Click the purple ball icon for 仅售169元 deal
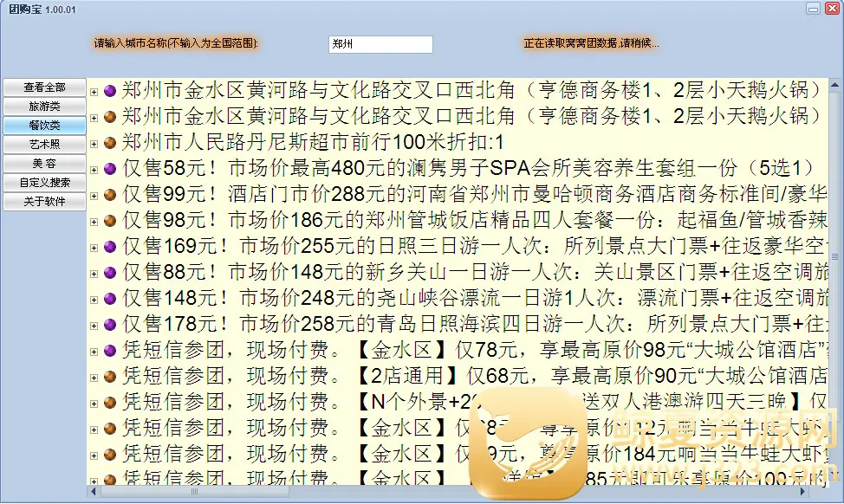 110,247
